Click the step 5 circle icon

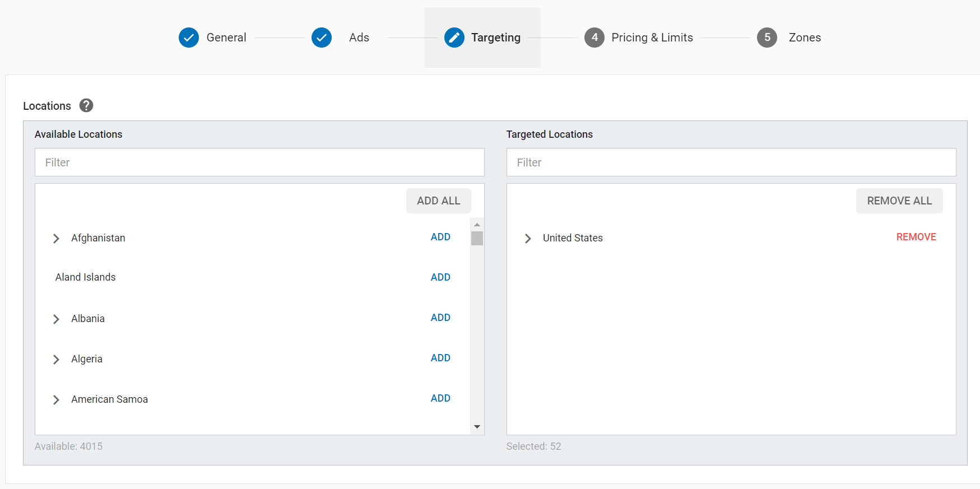click(767, 38)
